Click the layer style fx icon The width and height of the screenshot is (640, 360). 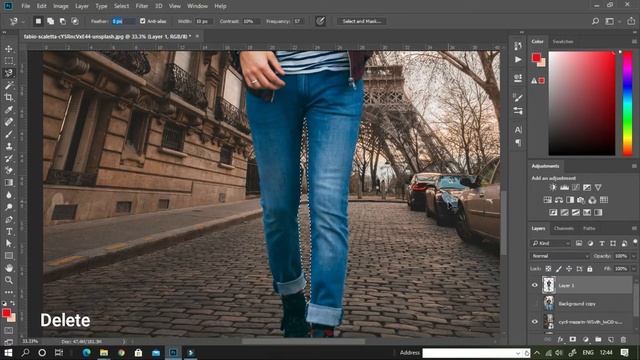click(560, 340)
